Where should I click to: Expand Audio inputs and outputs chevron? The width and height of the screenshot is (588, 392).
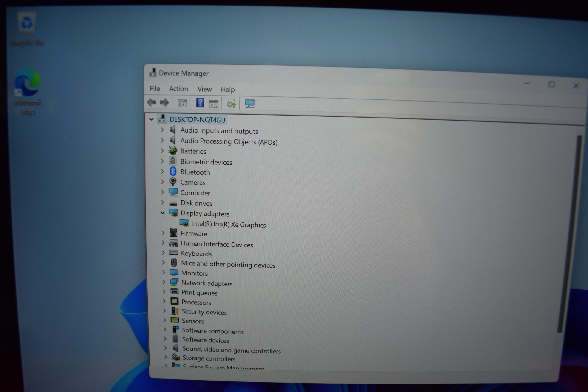pyautogui.click(x=162, y=130)
